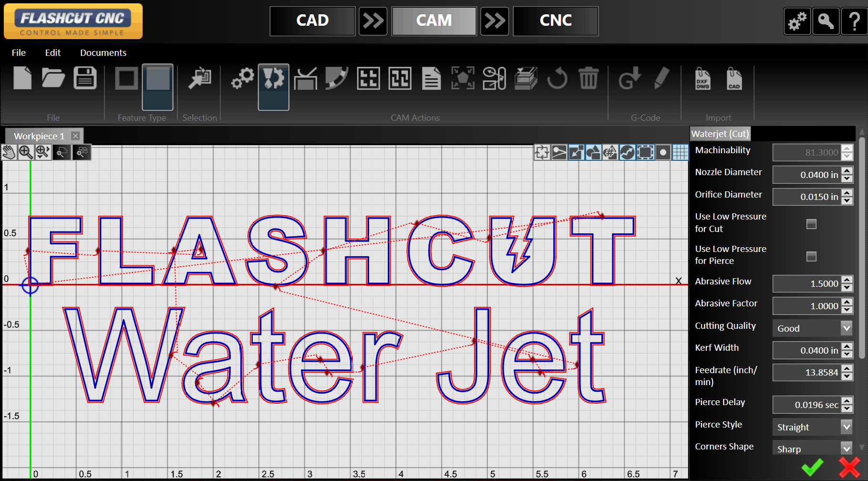Screen dimensions: 868x481
Task: Toggle the rotate-frame view option in viewport
Action: coord(542,153)
